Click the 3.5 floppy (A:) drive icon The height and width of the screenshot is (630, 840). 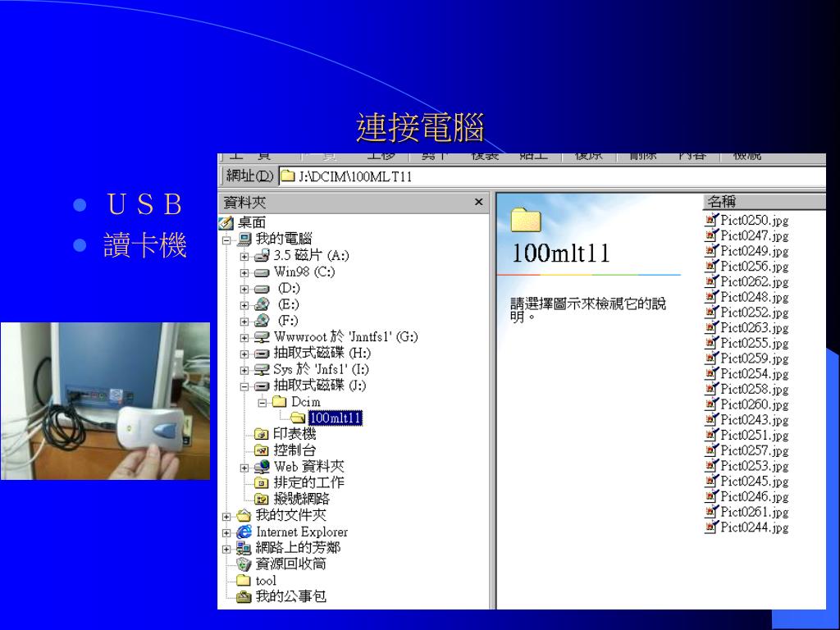point(262,256)
